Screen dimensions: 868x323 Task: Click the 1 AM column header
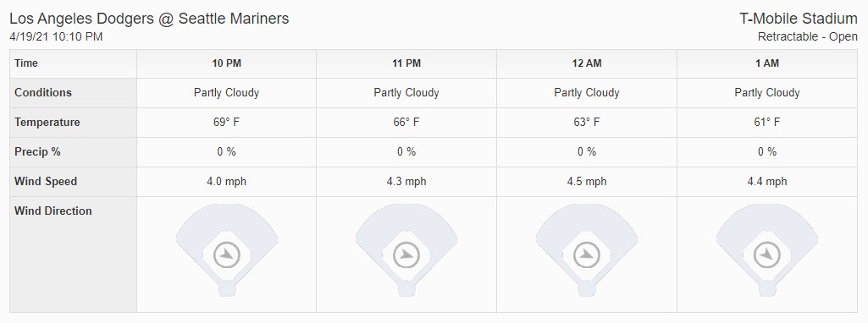[x=767, y=63]
